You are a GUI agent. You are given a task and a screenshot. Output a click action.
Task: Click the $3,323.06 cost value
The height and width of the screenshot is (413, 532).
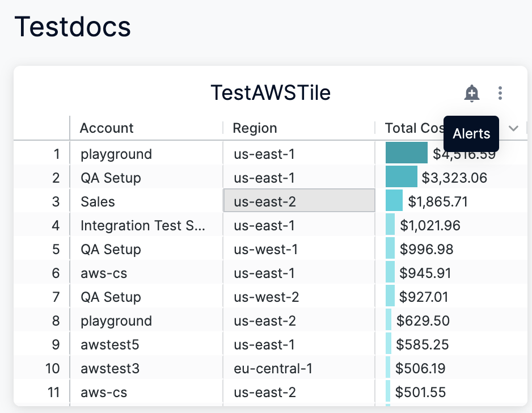coord(454,178)
